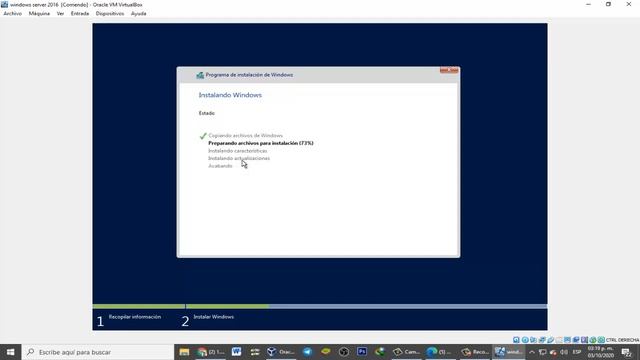This screenshot has width=640, height=360.
Task: Open Chrome from the taskbar
Action: tap(211, 352)
